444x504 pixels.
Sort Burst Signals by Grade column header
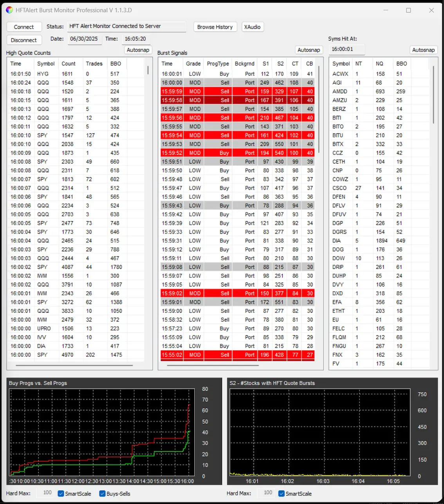click(193, 64)
